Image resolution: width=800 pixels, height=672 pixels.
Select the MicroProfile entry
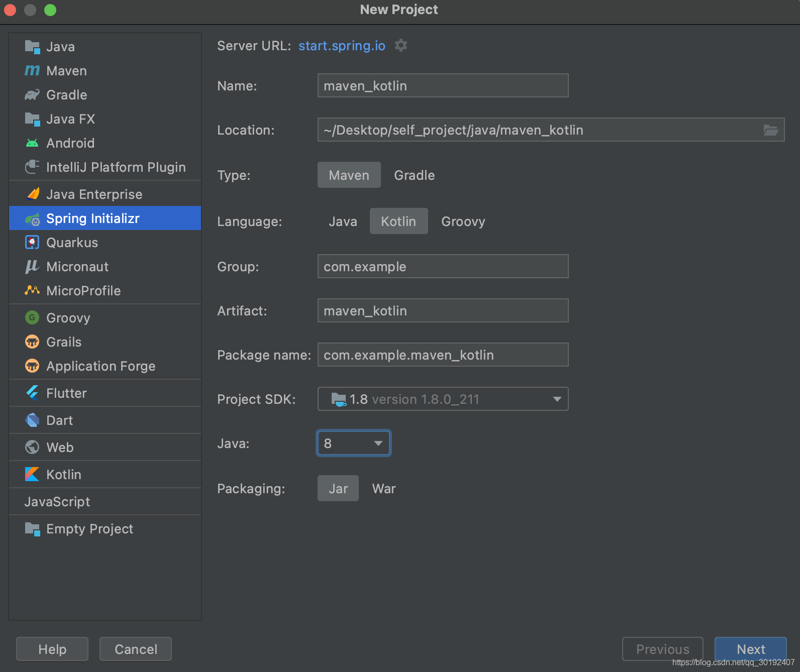(x=105, y=290)
